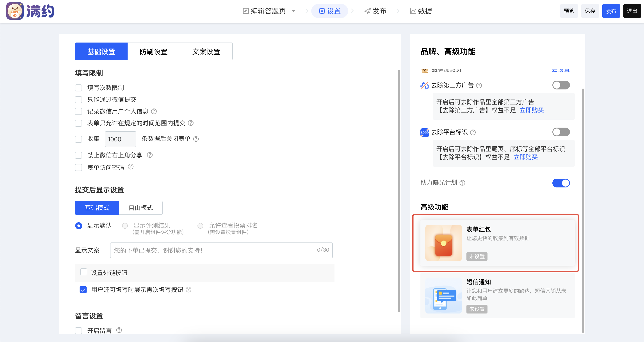This screenshot has height=342, width=644.
Task: Click help icon beside 表单访问密码
Action: [130, 167]
